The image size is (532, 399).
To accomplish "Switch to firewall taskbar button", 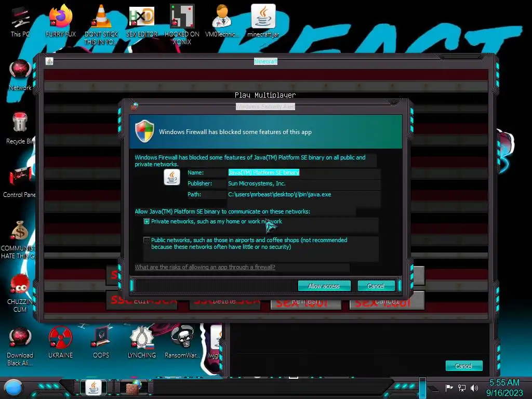I will pyautogui.click(x=134, y=387).
